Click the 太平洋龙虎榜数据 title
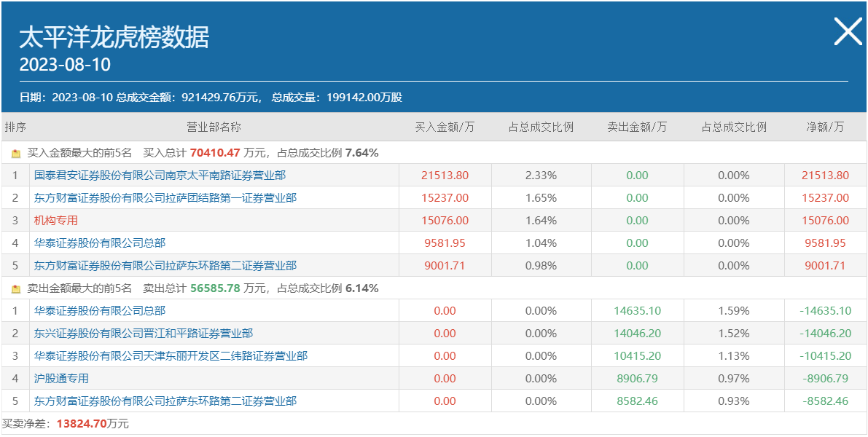Screen dimensions: 868x437 point(114,37)
